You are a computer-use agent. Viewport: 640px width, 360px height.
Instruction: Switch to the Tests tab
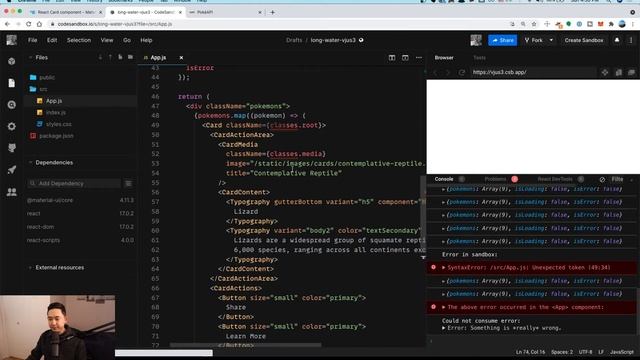[x=480, y=58]
